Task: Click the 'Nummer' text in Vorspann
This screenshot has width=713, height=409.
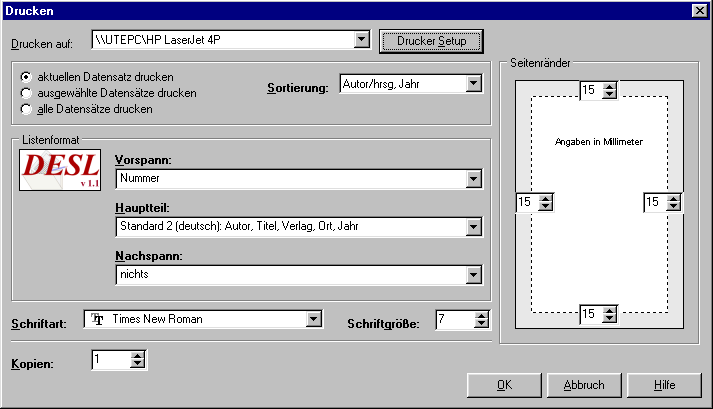Action: click(140, 178)
